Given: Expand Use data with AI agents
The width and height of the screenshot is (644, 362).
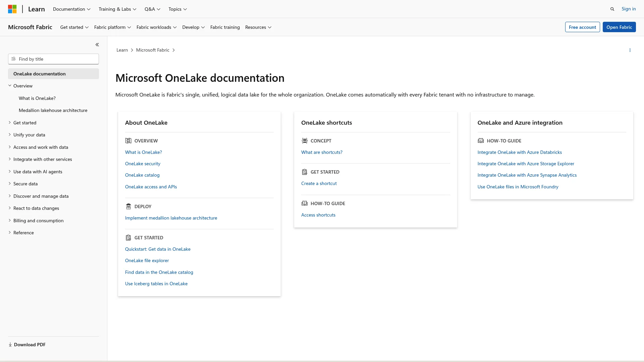Looking at the screenshot, I should click(10, 172).
